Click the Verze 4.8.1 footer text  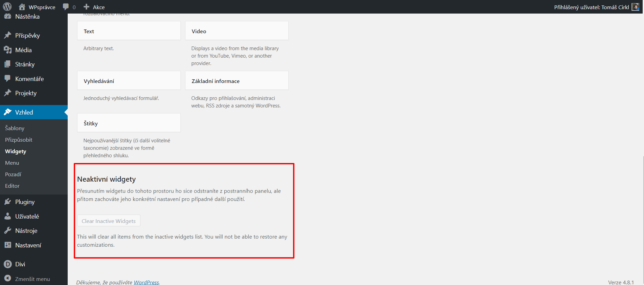(x=621, y=282)
